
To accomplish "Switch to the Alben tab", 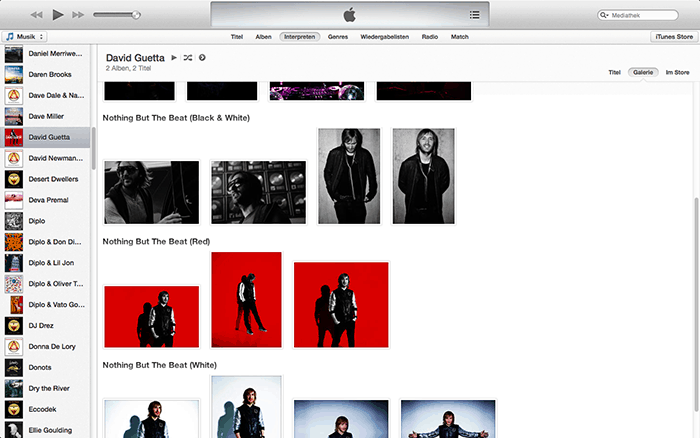I will 263,37.
